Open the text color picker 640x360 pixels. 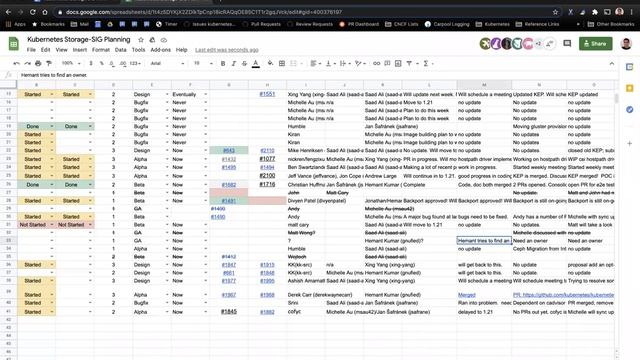point(256,63)
